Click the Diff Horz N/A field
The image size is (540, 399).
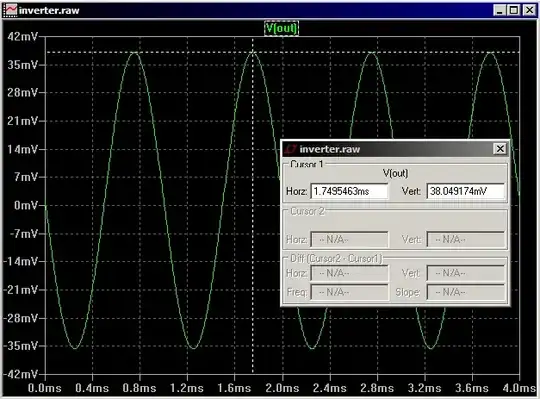349,273
